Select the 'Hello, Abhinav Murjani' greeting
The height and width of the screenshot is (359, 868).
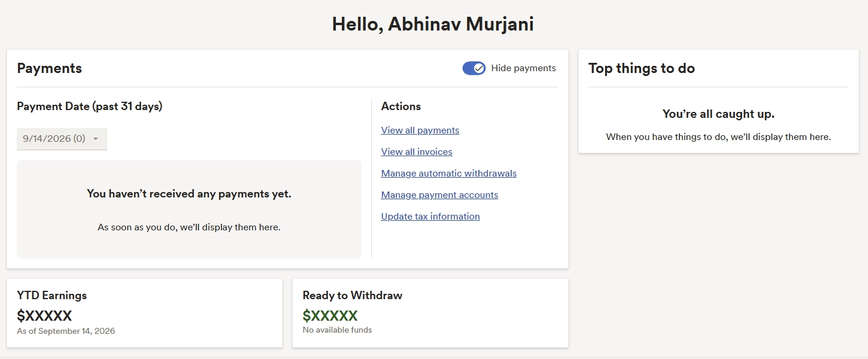point(433,25)
